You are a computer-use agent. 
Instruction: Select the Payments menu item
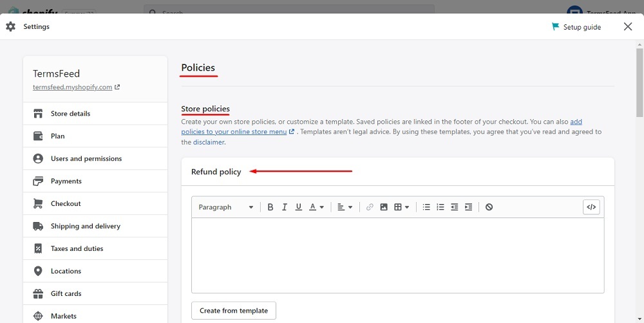tap(95, 181)
